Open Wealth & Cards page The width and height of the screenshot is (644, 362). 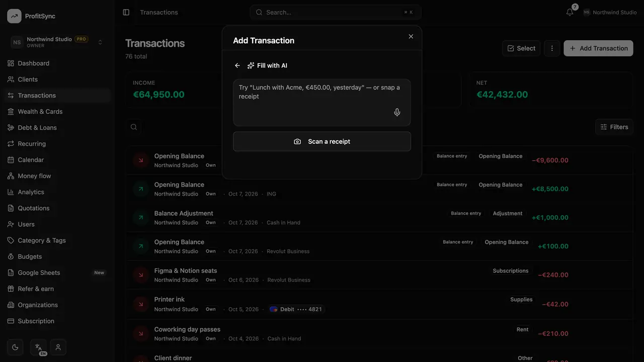pyautogui.click(x=57, y=112)
